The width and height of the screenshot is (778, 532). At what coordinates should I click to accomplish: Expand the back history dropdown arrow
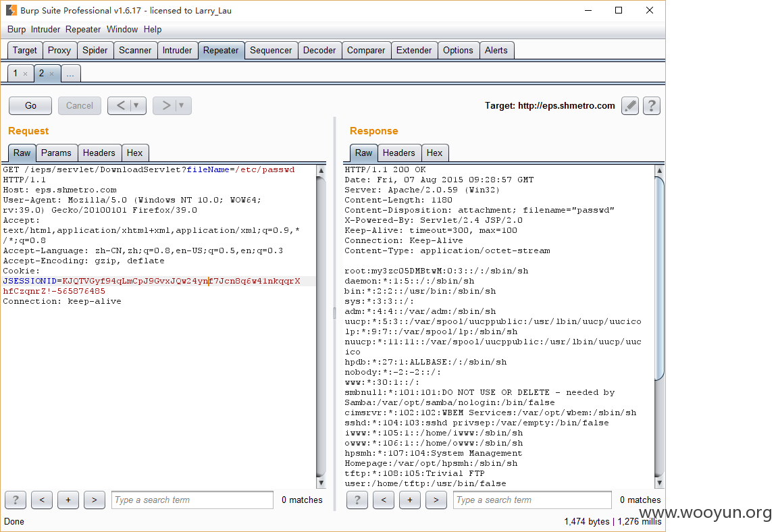click(x=136, y=105)
